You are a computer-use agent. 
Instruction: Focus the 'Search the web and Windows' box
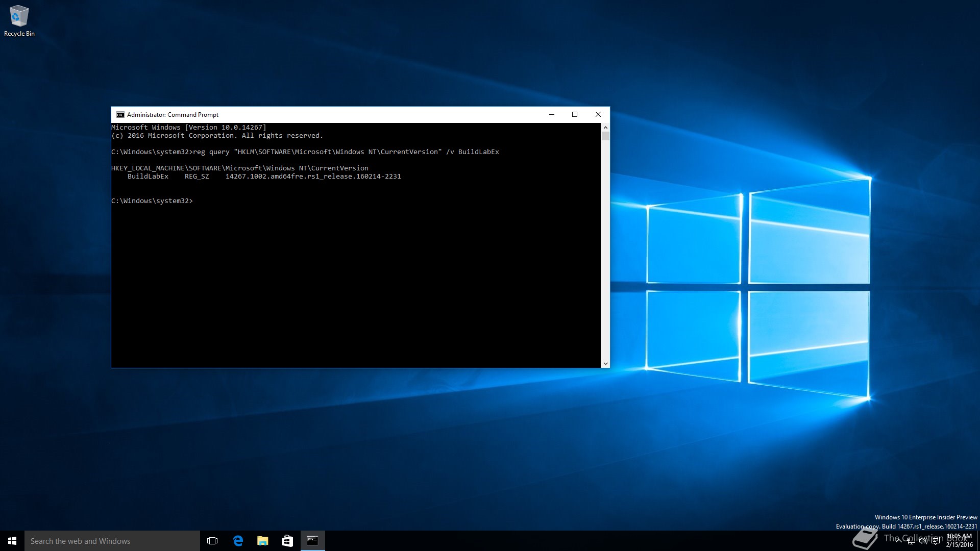[x=112, y=541]
